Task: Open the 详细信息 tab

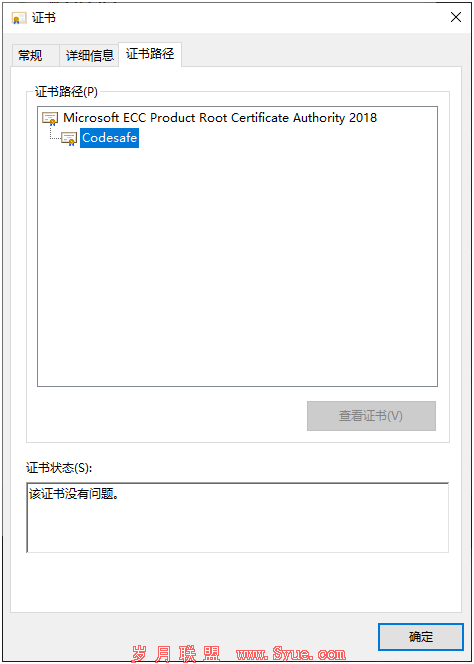Action: [89, 55]
